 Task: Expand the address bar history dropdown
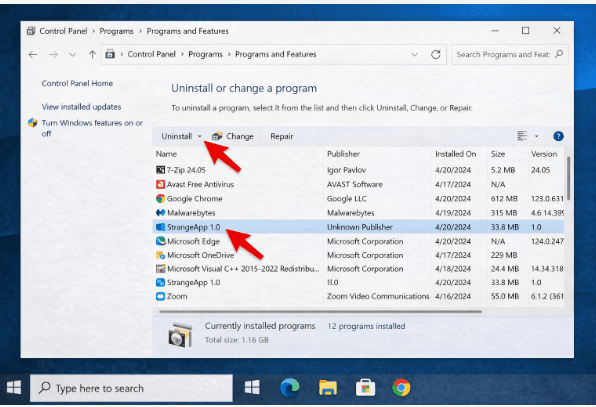414,54
